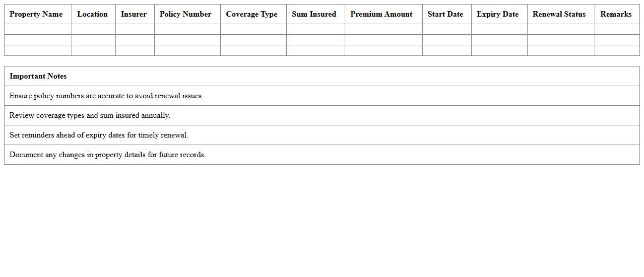Select the Location column header
This screenshot has height=277, width=644.
(x=94, y=14)
